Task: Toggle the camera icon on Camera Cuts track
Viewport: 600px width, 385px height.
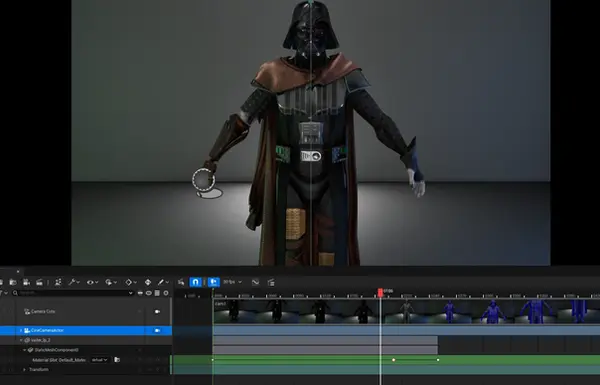Action: (x=157, y=312)
